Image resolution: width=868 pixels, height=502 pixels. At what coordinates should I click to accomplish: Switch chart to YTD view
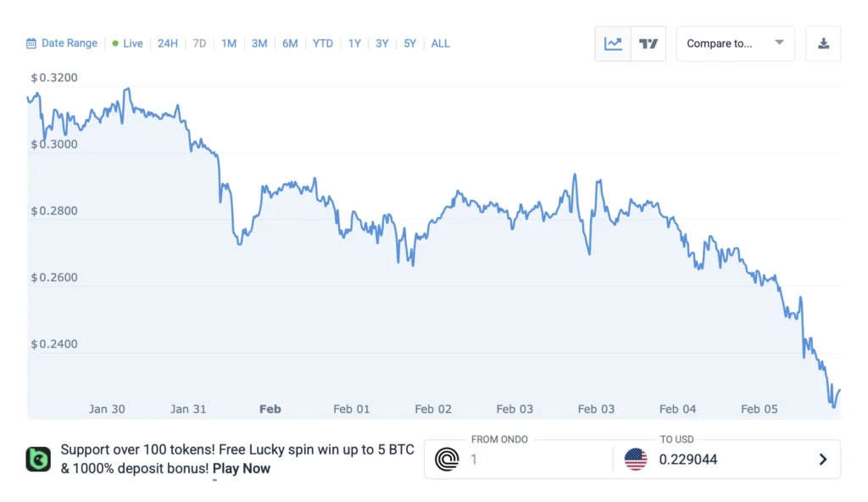point(322,43)
